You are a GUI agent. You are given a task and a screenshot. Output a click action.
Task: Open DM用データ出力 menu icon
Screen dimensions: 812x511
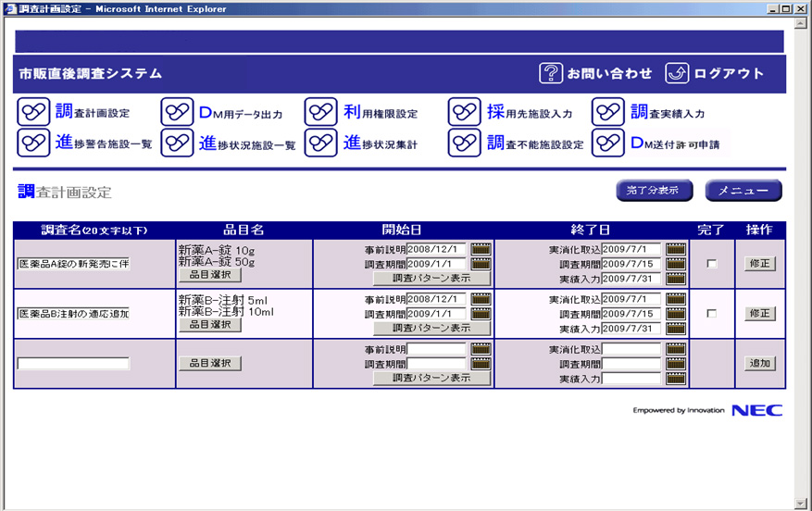point(177,113)
